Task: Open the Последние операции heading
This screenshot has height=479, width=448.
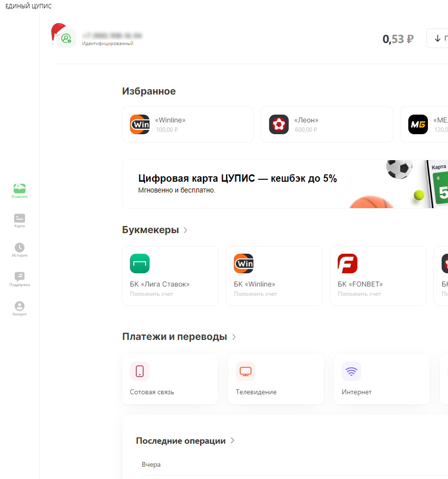Action: pyautogui.click(x=181, y=441)
